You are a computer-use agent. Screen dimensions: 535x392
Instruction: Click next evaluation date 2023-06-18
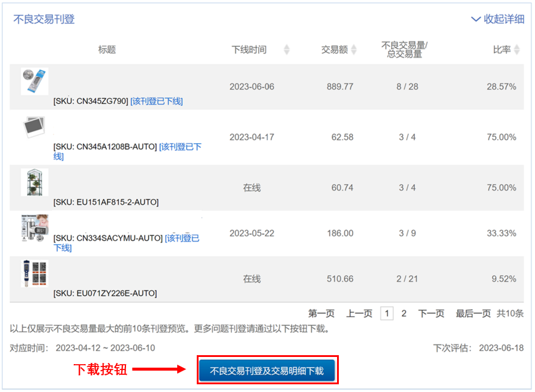(501, 348)
